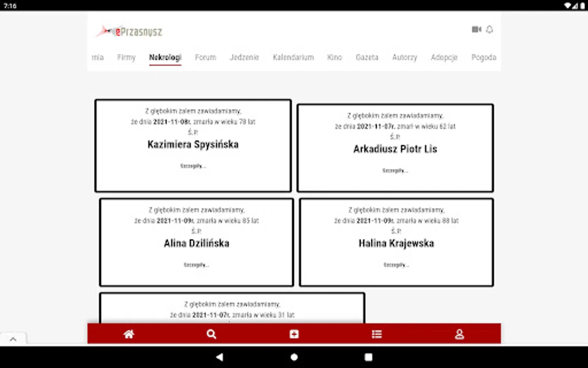The width and height of the screenshot is (588, 368).
Task: Tap the Wi-Fi signal icon in status bar
Action: point(568,6)
